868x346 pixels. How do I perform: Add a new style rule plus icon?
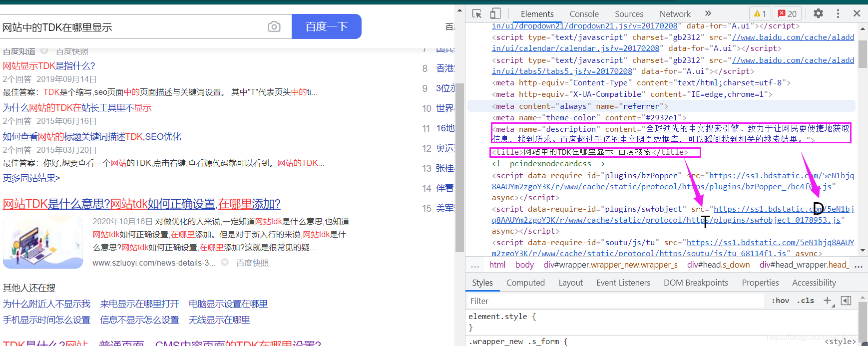828,301
